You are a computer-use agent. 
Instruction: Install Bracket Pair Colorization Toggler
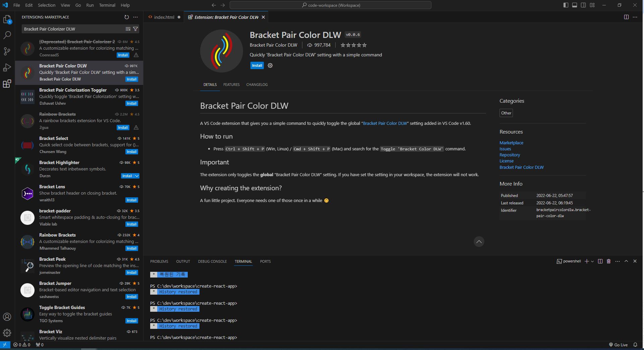(x=131, y=103)
